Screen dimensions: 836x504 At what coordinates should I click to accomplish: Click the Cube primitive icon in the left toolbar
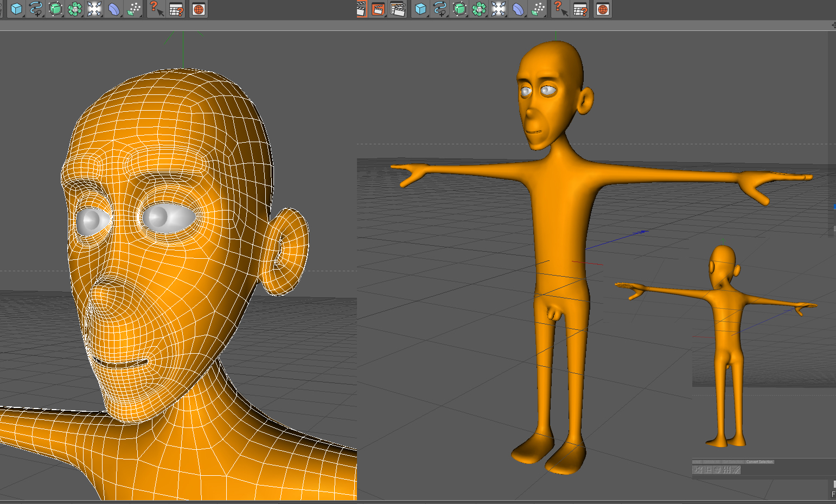[16, 9]
